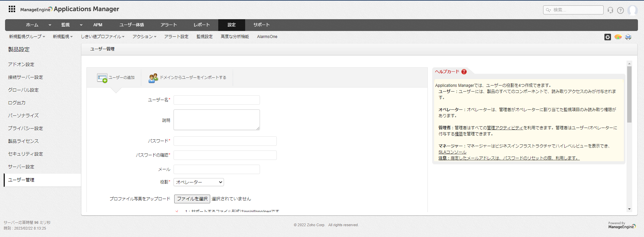
Task: Click the 選択されていません file status text
Action: click(231, 199)
